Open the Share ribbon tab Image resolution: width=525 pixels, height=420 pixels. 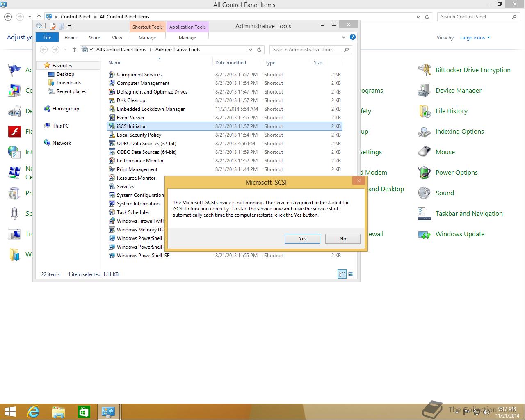click(94, 38)
